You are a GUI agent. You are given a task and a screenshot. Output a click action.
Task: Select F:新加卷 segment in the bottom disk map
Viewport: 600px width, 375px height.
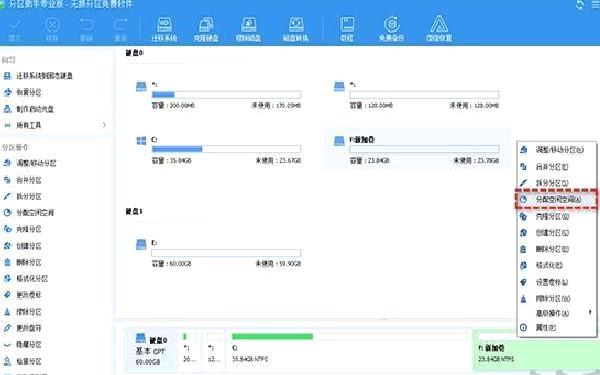(x=536, y=349)
